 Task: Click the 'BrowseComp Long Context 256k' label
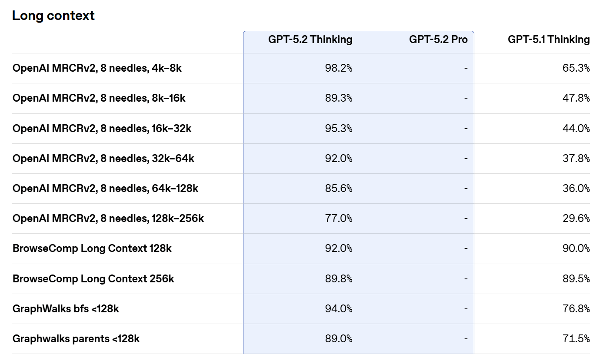pos(93,279)
